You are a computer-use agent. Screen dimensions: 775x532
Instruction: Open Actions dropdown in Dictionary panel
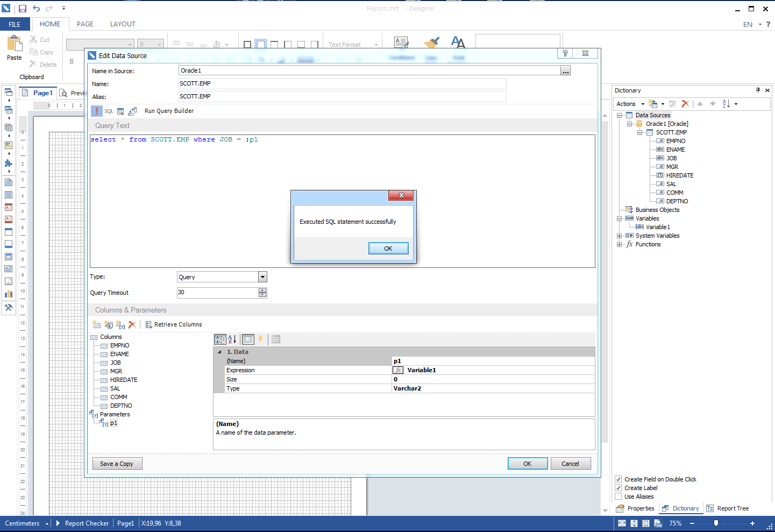tap(630, 104)
